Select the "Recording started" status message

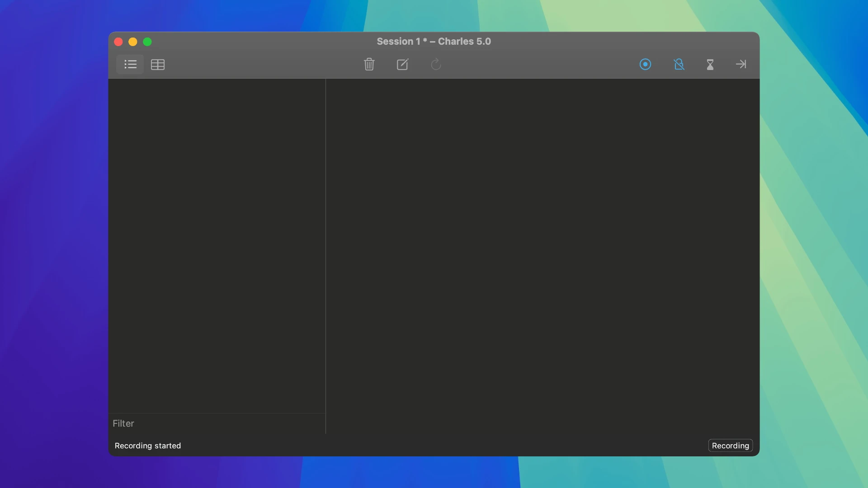(x=147, y=445)
